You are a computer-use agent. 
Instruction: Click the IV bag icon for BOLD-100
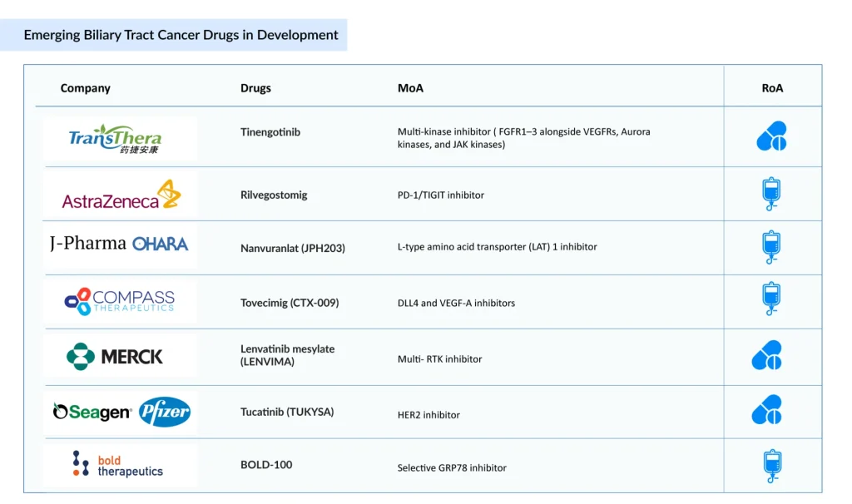pos(771,466)
